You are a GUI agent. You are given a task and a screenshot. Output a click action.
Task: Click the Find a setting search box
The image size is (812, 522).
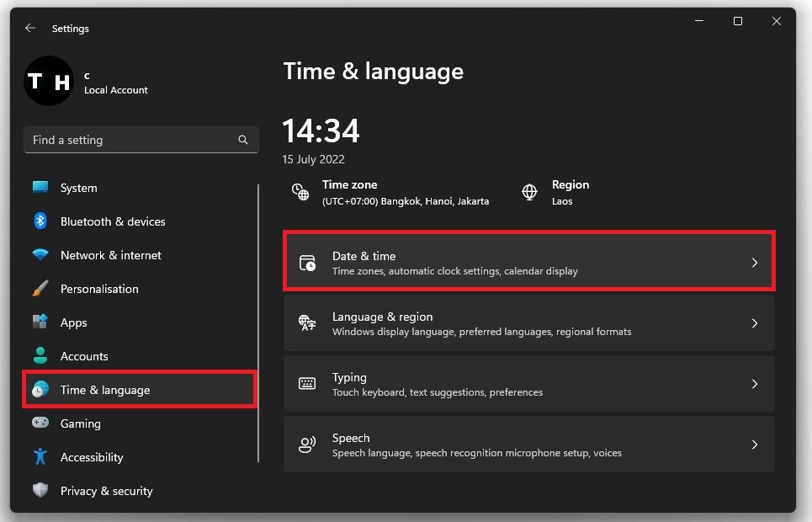[141, 140]
